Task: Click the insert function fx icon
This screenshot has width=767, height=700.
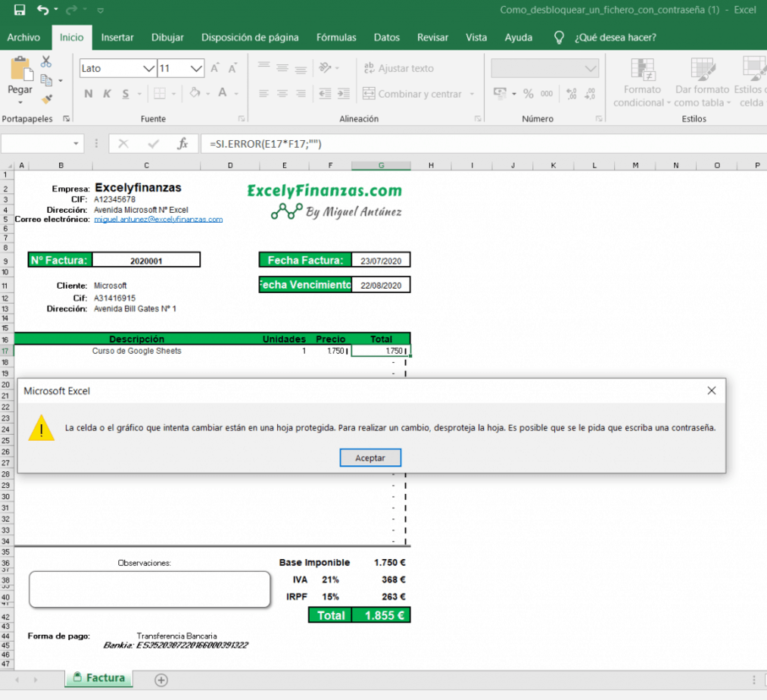Action: click(182, 143)
